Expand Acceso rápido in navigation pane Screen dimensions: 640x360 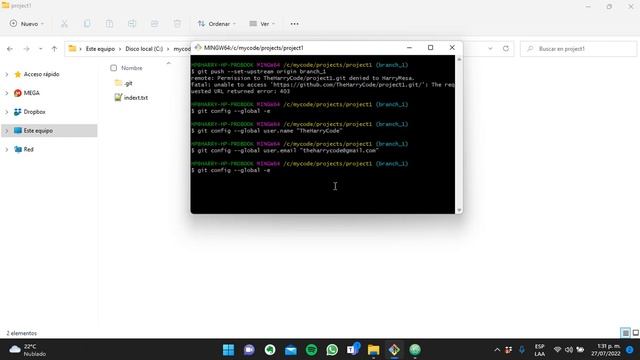click(7, 74)
